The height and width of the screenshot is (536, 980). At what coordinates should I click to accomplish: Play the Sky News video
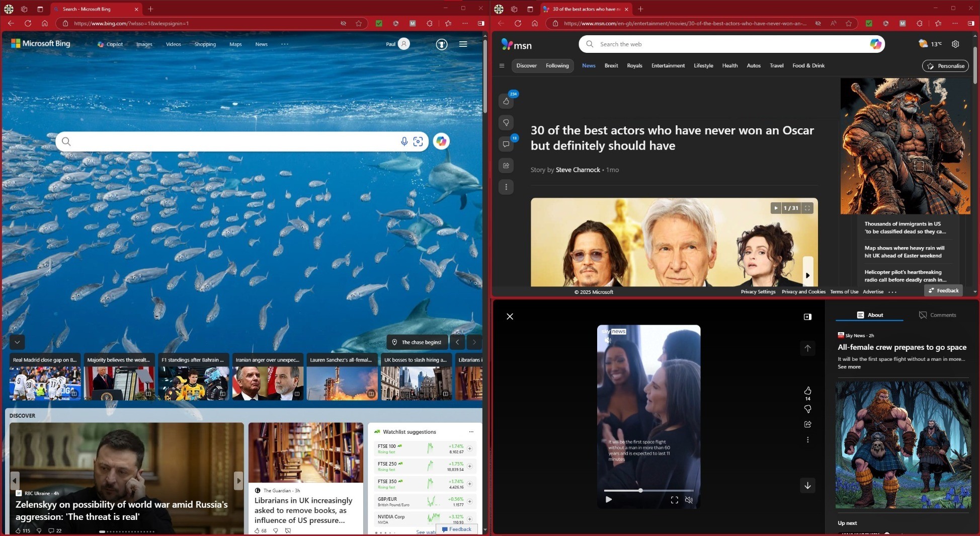[609, 500]
